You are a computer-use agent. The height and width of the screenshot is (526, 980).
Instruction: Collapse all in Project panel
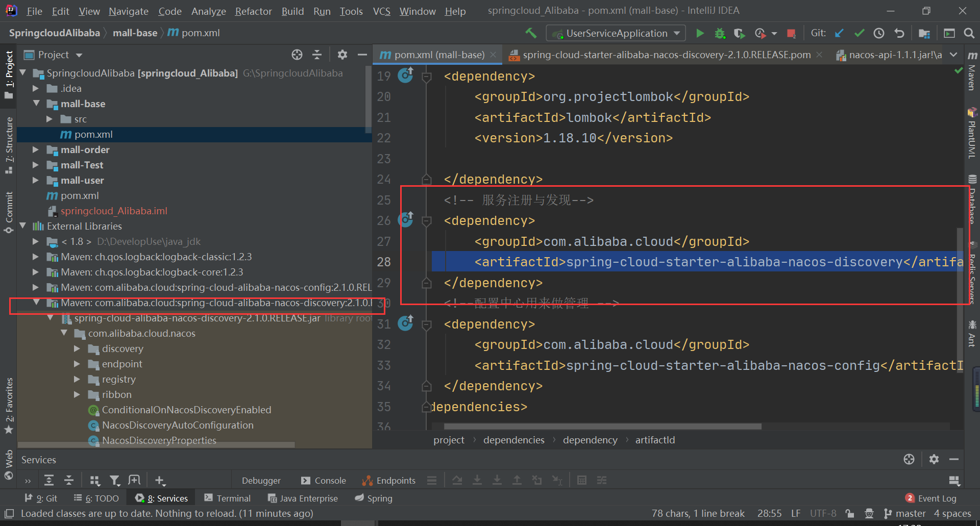point(317,55)
